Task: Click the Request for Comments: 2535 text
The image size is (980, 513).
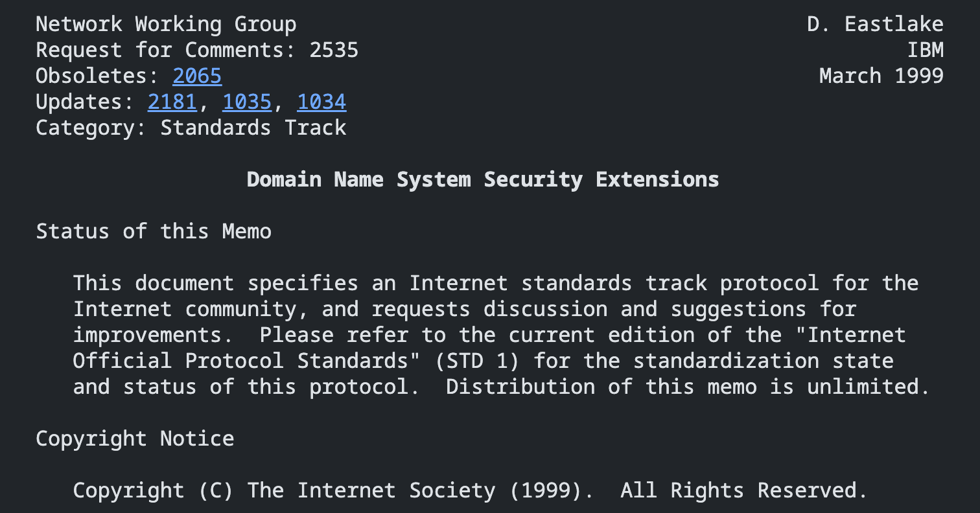Action: 197,50
